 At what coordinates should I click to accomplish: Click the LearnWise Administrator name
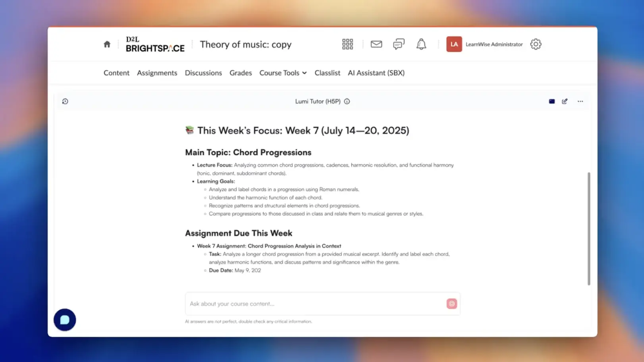(x=494, y=44)
